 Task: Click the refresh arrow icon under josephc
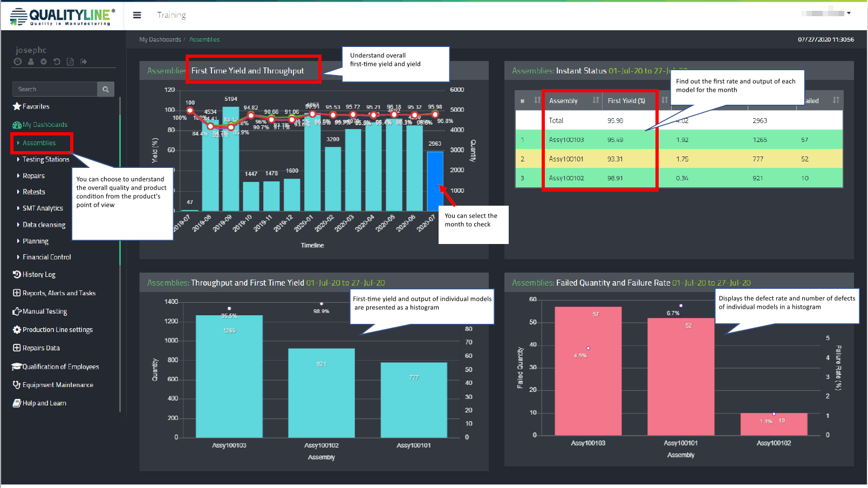pos(57,62)
